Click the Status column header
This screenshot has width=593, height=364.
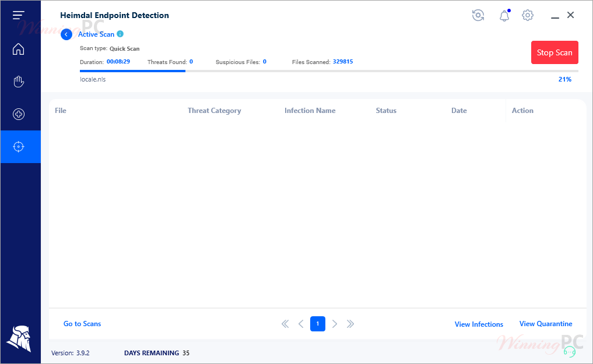[386, 111]
